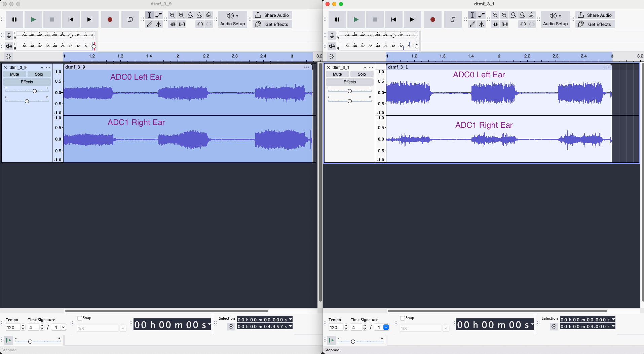This screenshot has height=354, width=644.
Task: Click Undo icon in right window
Action: [523, 24]
